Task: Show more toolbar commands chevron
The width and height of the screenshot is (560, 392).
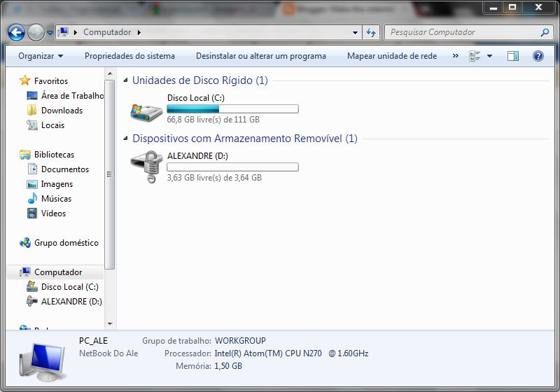Action: 456,56
